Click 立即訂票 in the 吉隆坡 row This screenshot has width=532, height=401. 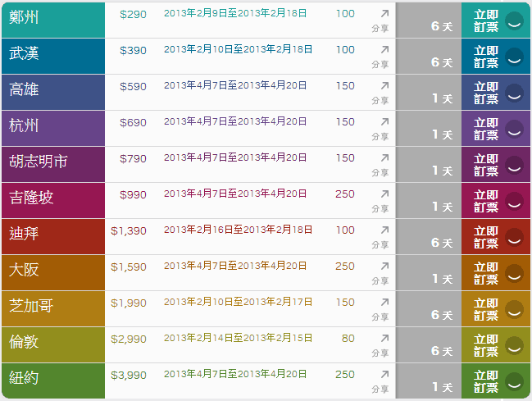pos(486,201)
